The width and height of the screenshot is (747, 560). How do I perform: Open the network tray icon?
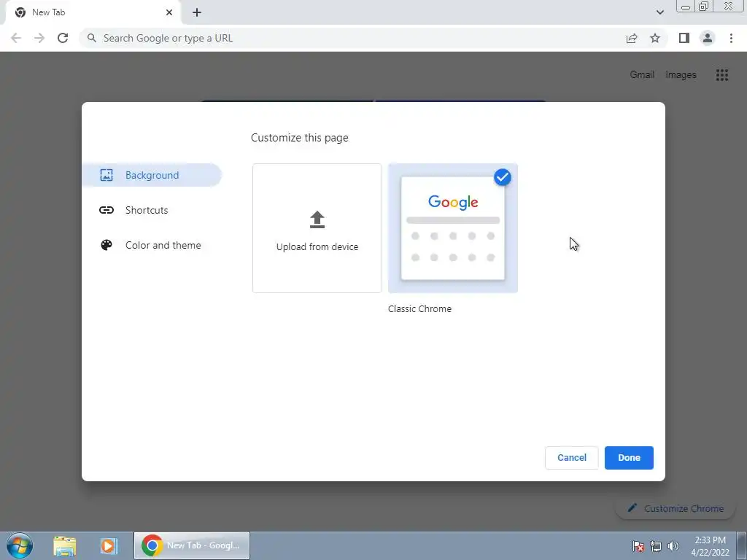point(656,546)
